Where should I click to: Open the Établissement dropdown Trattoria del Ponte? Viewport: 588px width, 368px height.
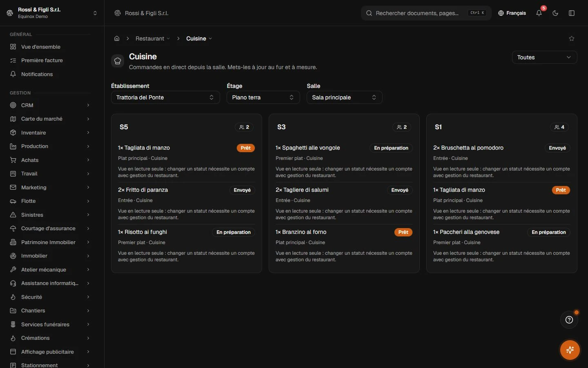click(x=165, y=97)
